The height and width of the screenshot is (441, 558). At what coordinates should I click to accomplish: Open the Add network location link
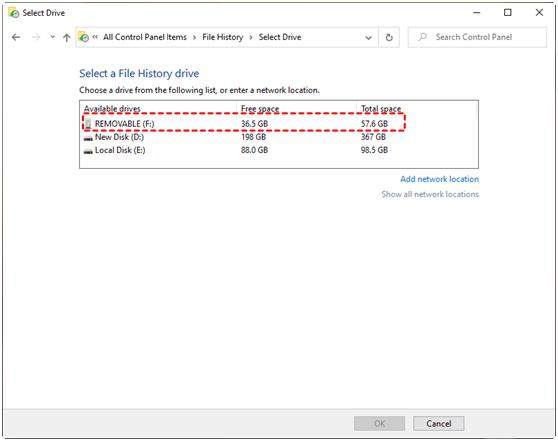point(439,179)
